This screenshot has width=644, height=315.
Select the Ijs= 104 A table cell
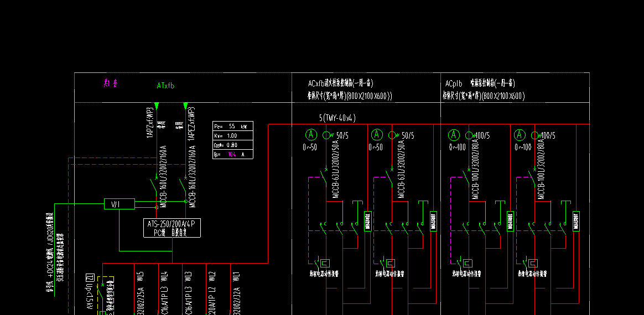[233, 154]
